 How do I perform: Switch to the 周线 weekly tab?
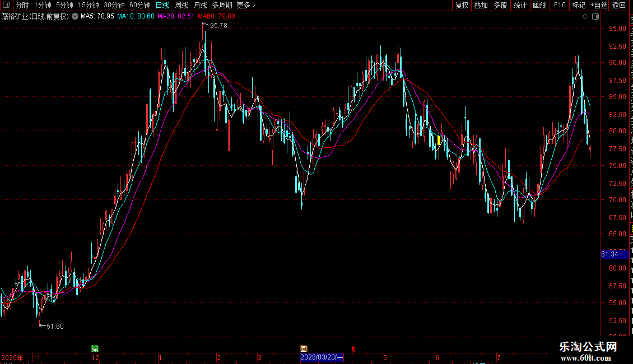pyautogui.click(x=181, y=5)
